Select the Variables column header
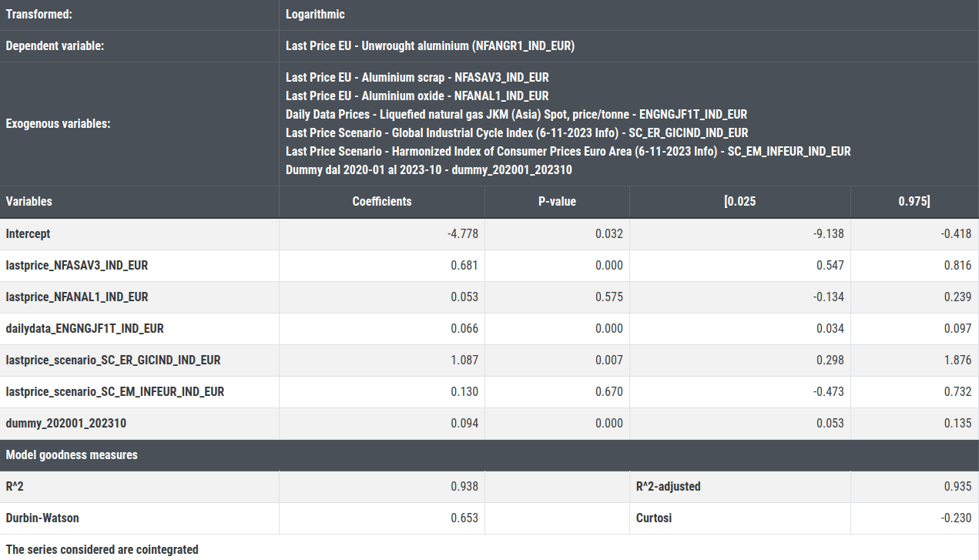The image size is (979, 560). [x=29, y=202]
